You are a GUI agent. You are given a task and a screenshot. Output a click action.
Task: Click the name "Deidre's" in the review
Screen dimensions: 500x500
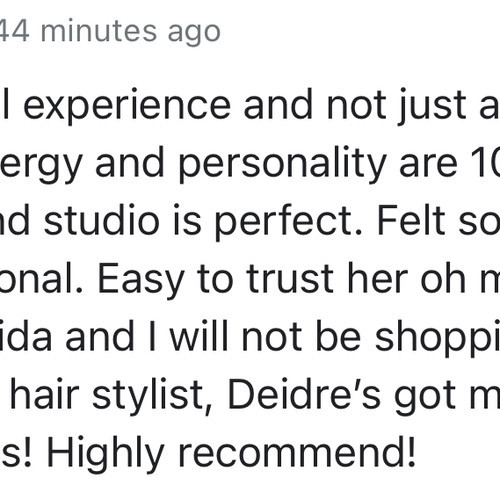[304, 395]
